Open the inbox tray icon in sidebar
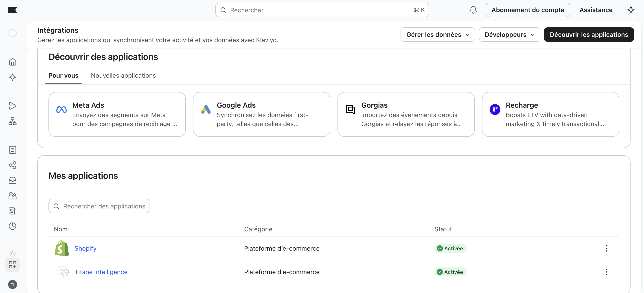Image resolution: width=644 pixels, height=293 pixels. point(13,181)
